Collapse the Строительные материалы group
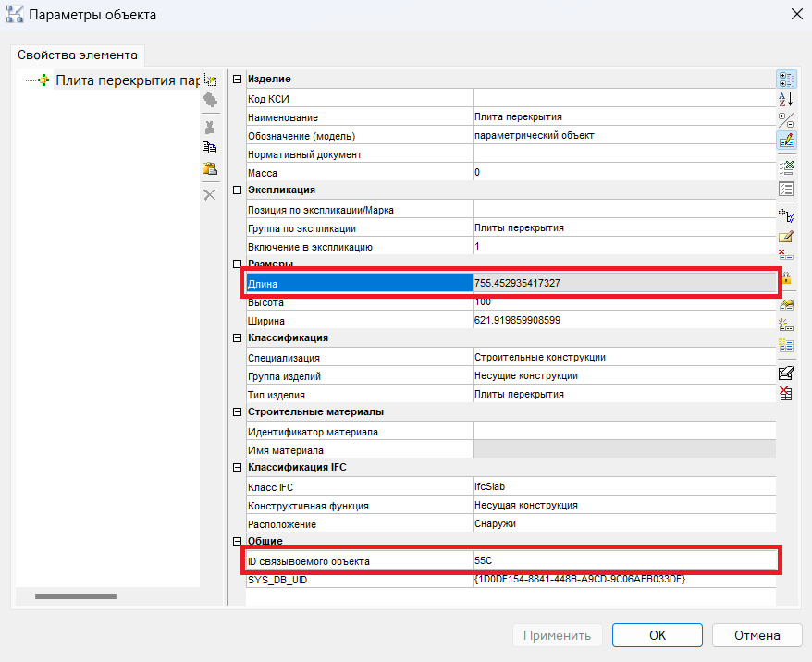This screenshot has width=812, height=662. pos(237,412)
